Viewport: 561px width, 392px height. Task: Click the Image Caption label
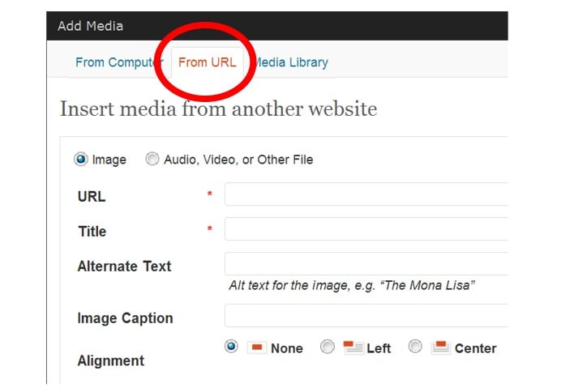point(125,318)
